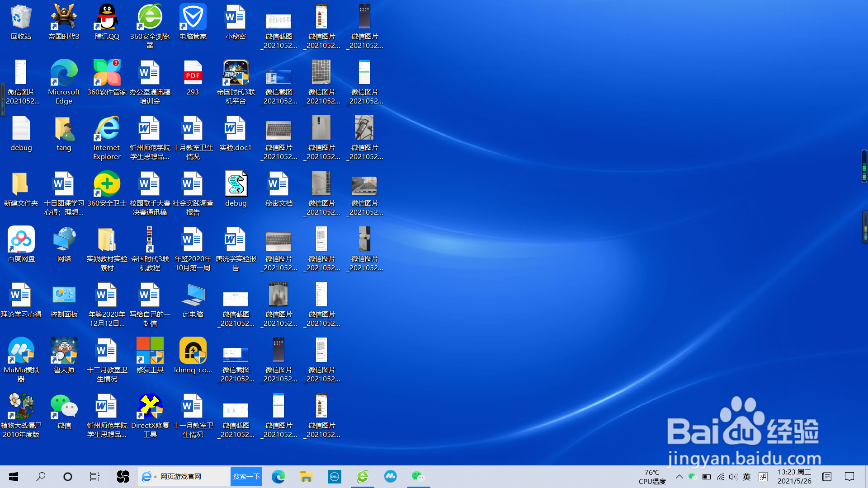The height and width of the screenshot is (488, 868).
Task: Open Task View in taskbar
Action: pyautogui.click(x=94, y=476)
